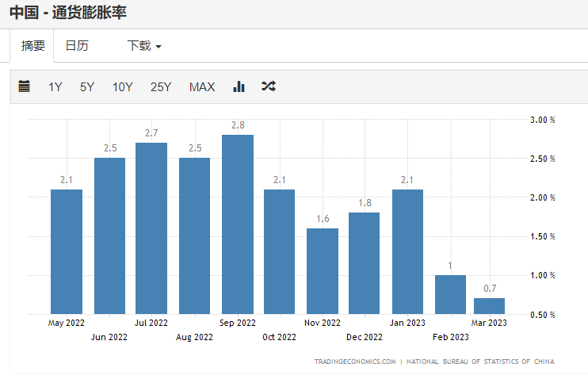Click the shuffle compare icon
The image size is (588, 379).
(268, 86)
